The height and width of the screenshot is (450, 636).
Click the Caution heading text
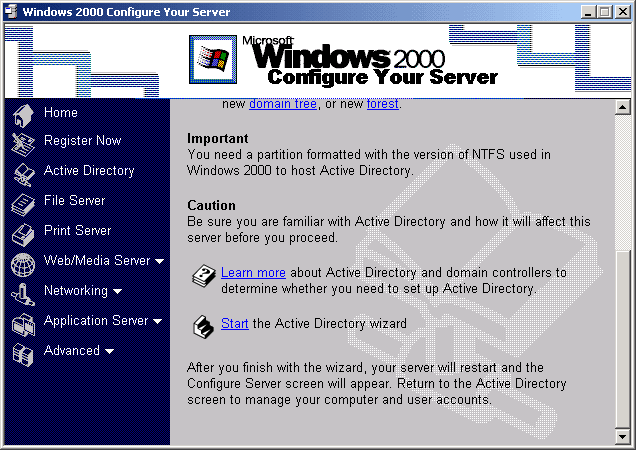[211, 205]
